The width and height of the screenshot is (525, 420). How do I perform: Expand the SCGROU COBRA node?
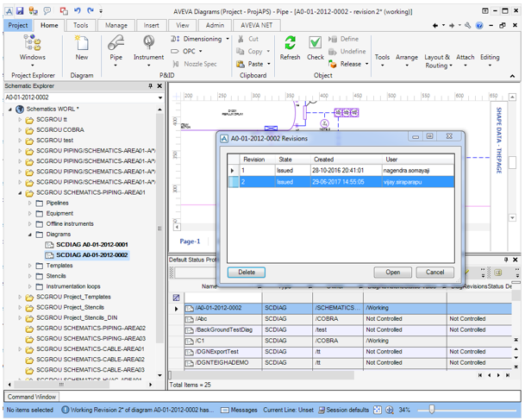point(20,130)
